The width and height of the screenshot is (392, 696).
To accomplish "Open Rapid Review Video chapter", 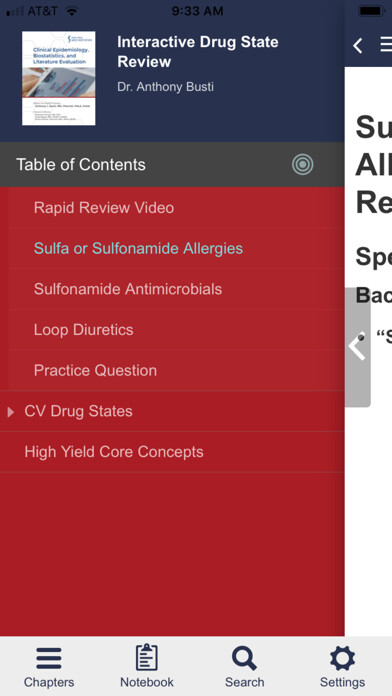I will coord(104,208).
